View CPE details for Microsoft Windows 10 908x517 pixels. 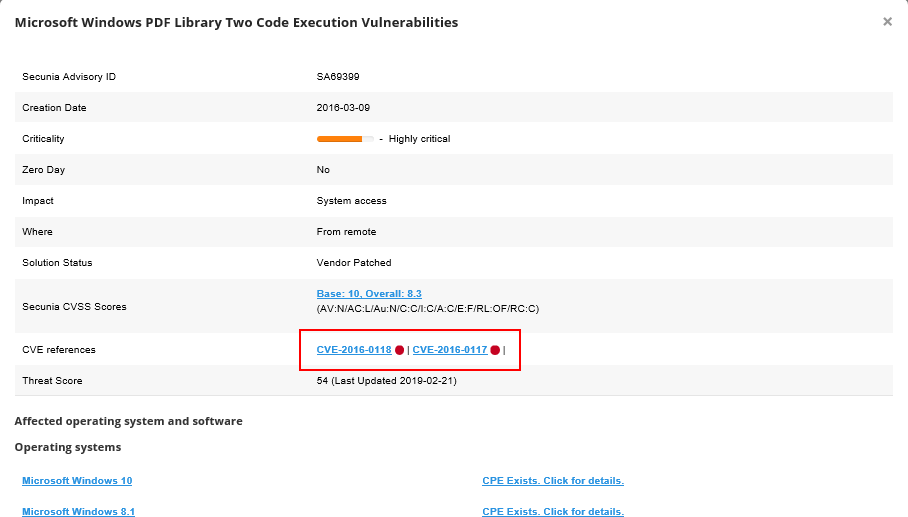(x=552, y=481)
